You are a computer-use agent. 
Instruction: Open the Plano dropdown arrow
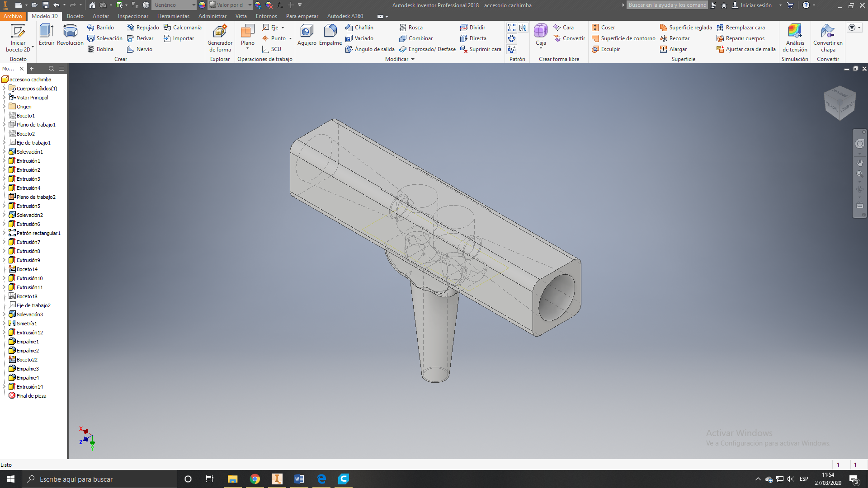click(248, 49)
